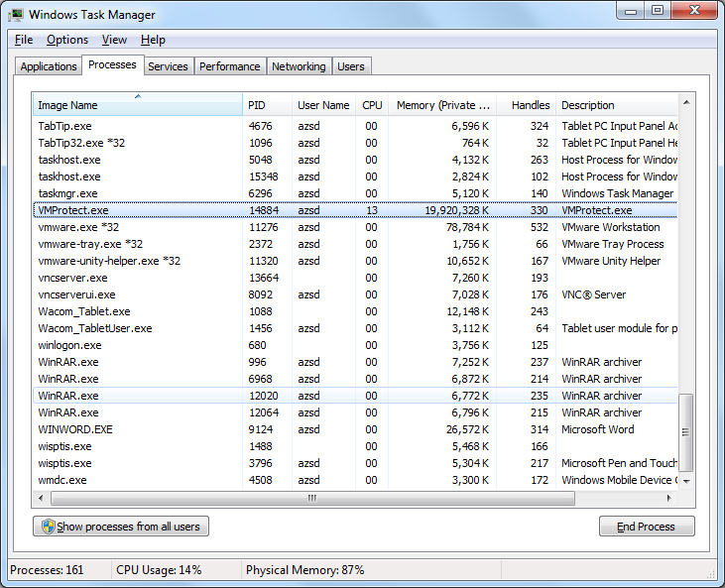Image resolution: width=725 pixels, height=588 pixels.
Task: Switch to the Performance tab
Action: 229,66
